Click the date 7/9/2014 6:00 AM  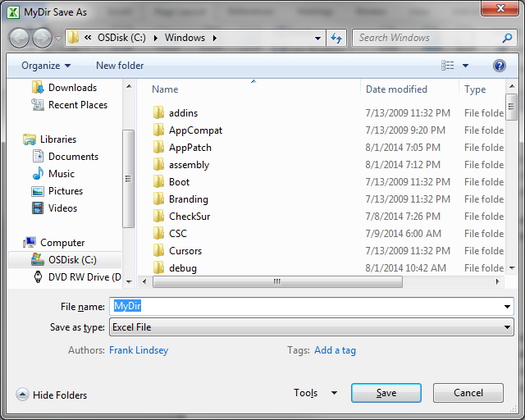(403, 234)
